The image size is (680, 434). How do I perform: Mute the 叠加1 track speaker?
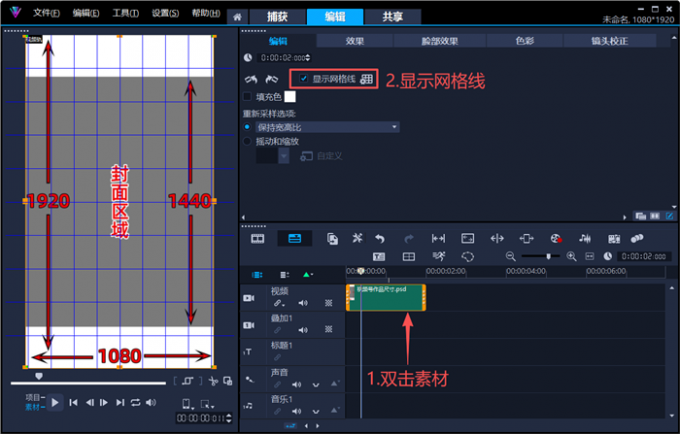303,330
